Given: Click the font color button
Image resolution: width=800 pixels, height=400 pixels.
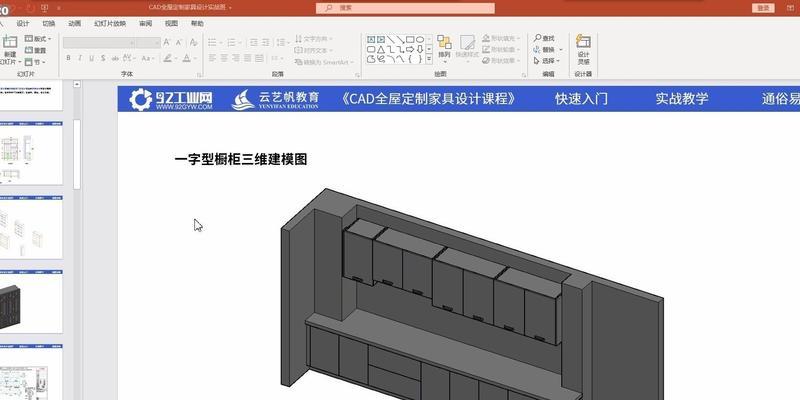Looking at the screenshot, I should click(189, 58).
